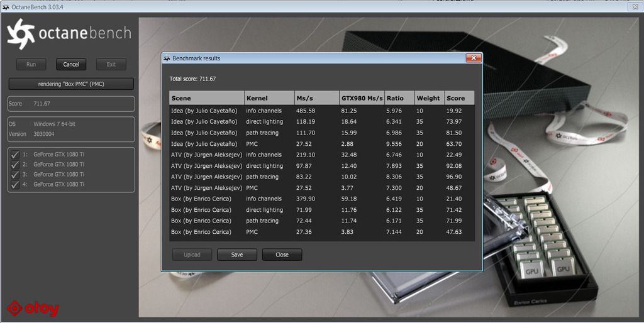Click score value 71.99 in last column
The image size is (644, 323).
pos(454,221)
